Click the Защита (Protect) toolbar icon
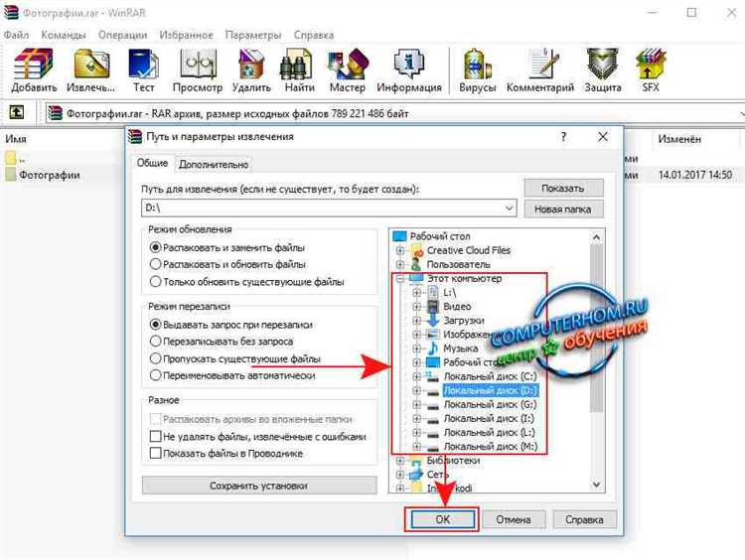Screen dimensions: 745x560 (603, 70)
